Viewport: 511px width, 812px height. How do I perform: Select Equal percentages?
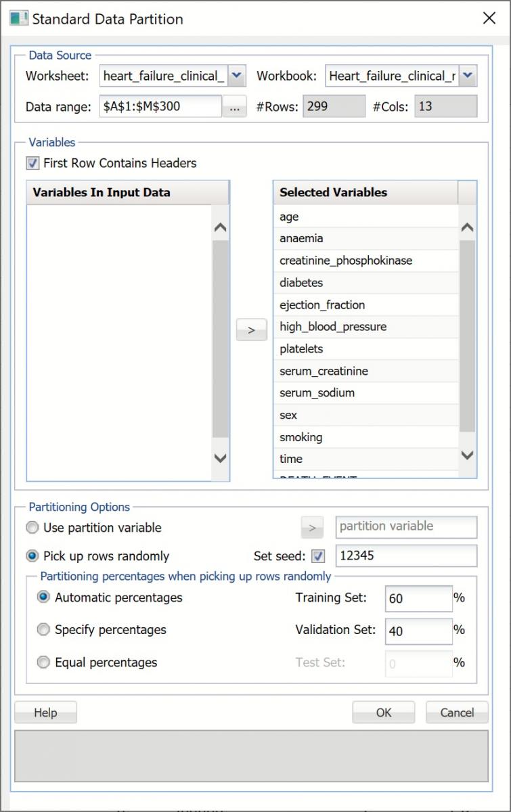click(x=43, y=662)
